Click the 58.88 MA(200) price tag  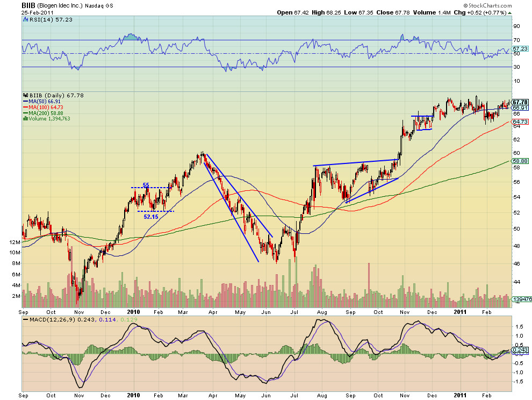520,161
